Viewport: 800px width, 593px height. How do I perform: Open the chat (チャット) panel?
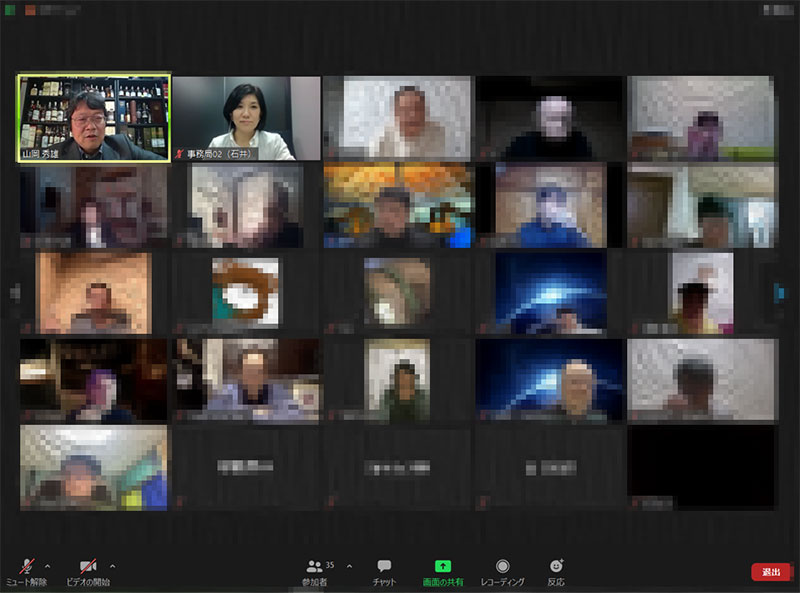(384, 570)
